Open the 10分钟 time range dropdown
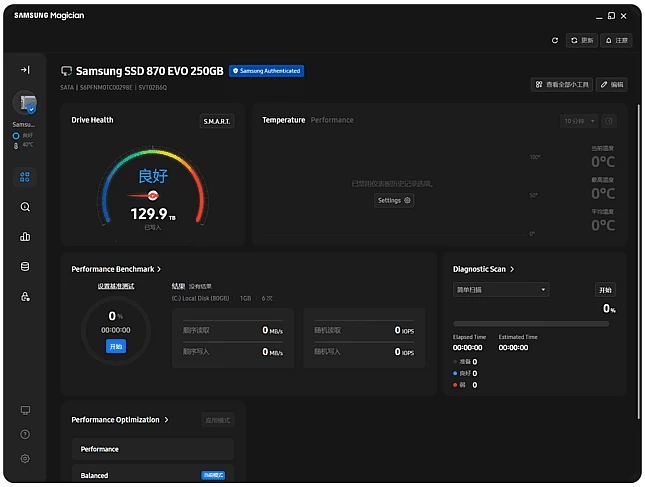 579,121
